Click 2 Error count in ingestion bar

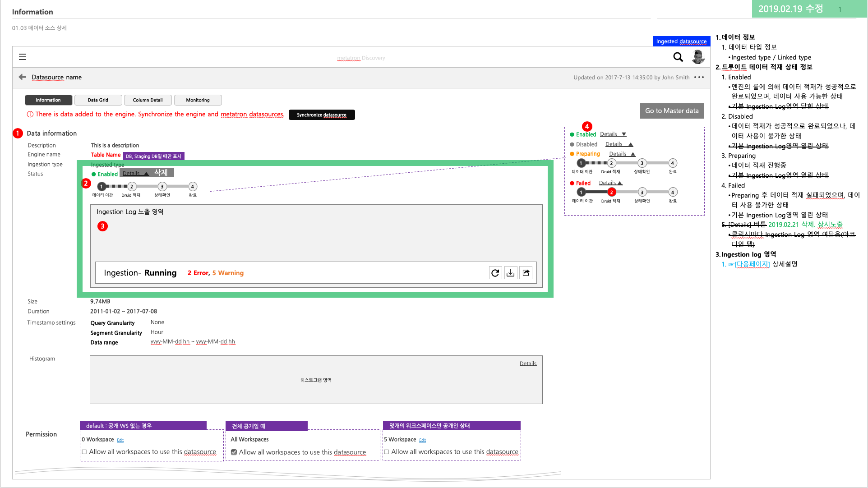[199, 273]
